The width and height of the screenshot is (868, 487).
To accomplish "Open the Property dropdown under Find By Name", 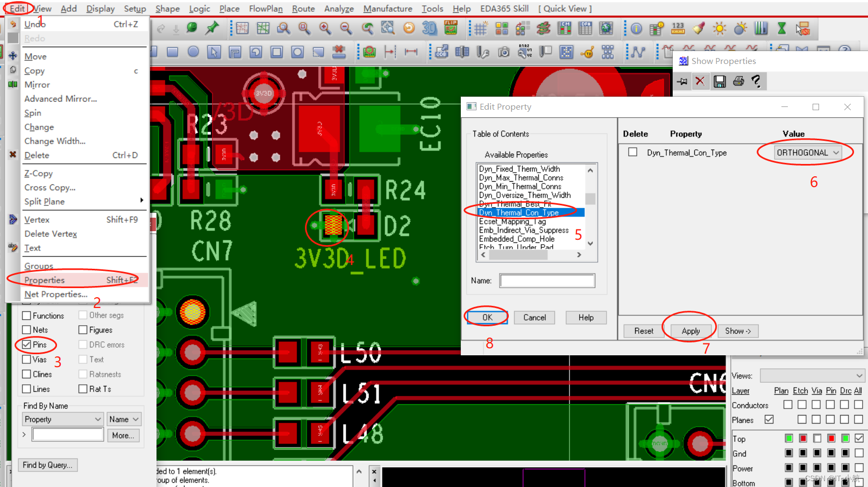I will click(x=62, y=419).
